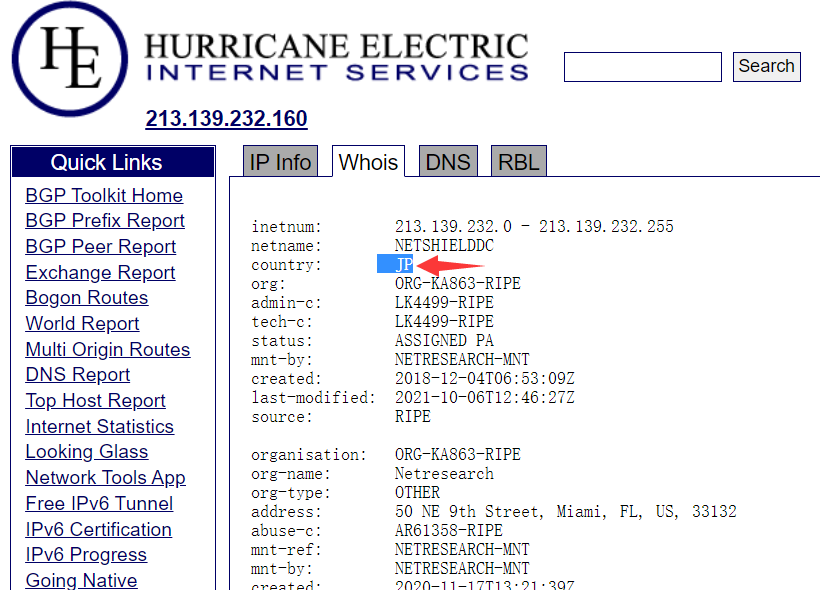View Internet Statistics link
The image size is (820, 590).
coord(100,426)
